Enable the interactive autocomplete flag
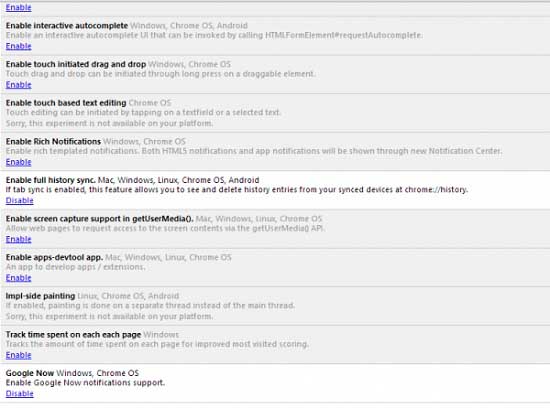Viewport: 550px width, 408px height. coord(19,46)
